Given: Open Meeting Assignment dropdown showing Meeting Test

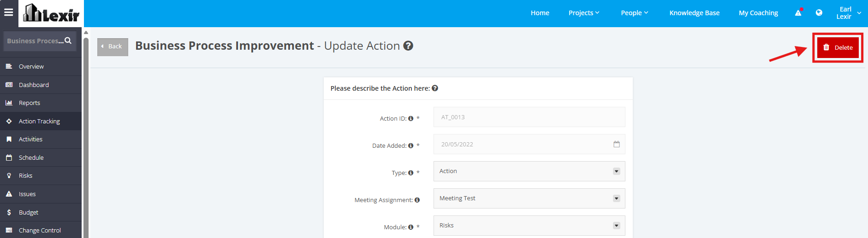Looking at the screenshot, I should tap(529, 198).
